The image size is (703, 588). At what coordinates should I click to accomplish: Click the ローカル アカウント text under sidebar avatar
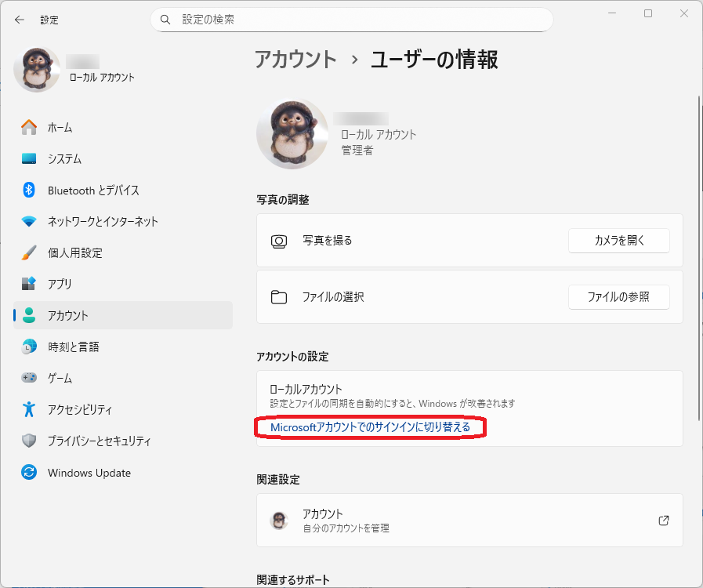102,77
